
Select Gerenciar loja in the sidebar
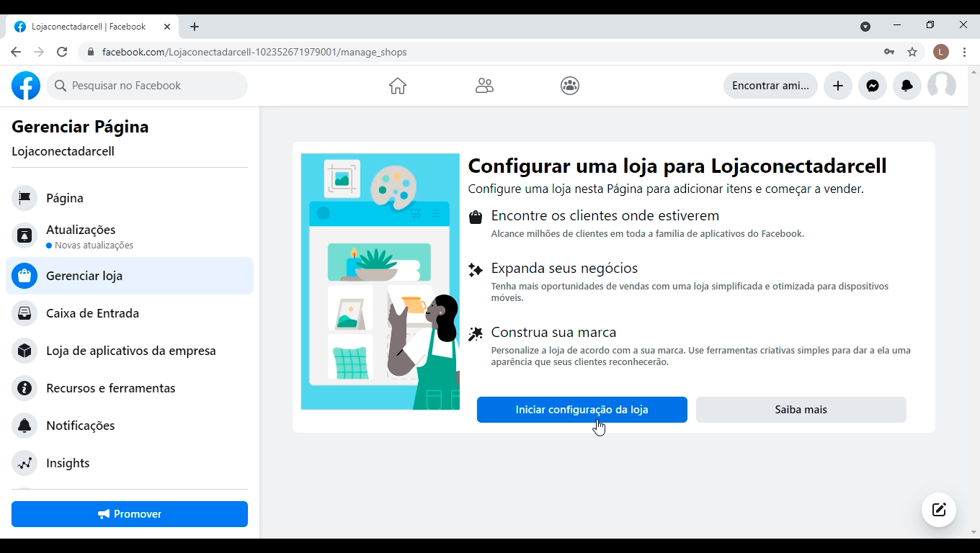point(130,276)
